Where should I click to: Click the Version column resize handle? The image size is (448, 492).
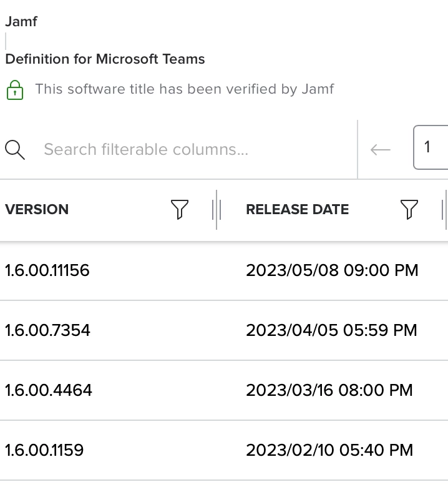pos(217,210)
